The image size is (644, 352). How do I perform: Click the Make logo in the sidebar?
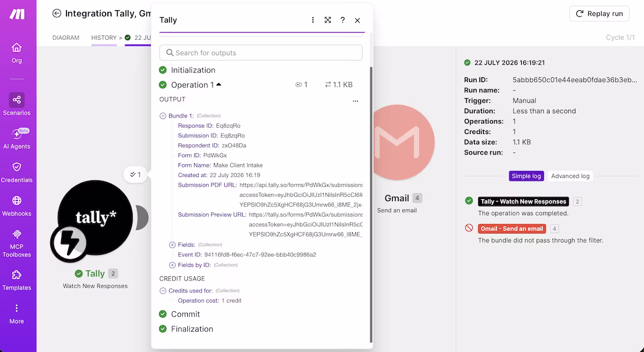click(x=17, y=14)
